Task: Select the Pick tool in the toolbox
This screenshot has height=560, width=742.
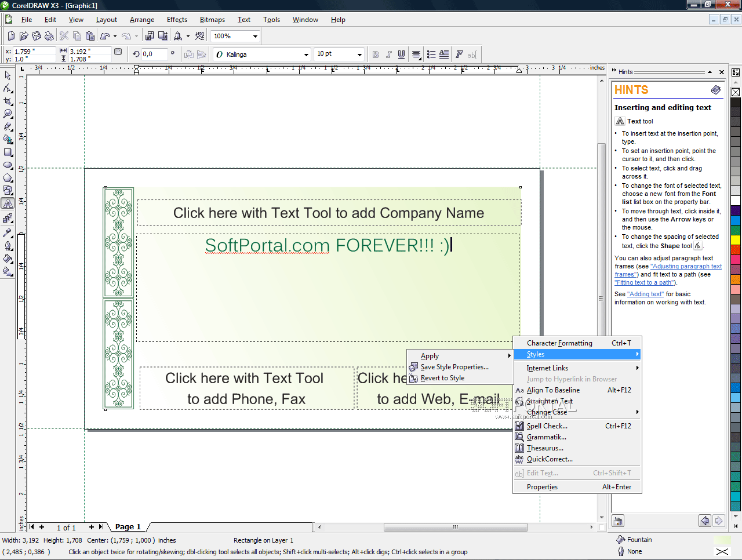Action: (x=8, y=75)
